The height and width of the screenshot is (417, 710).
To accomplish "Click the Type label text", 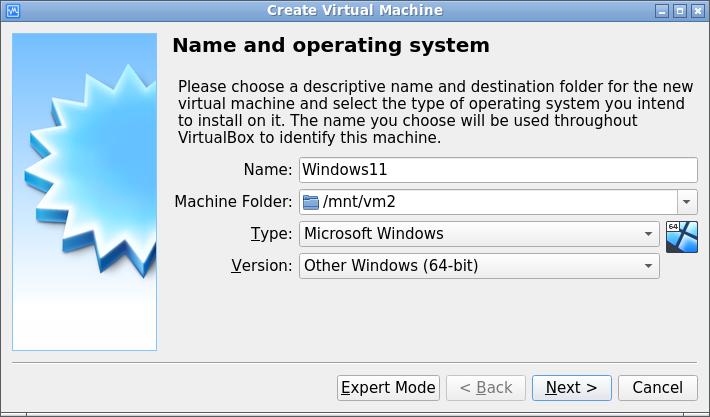I will [272, 234].
